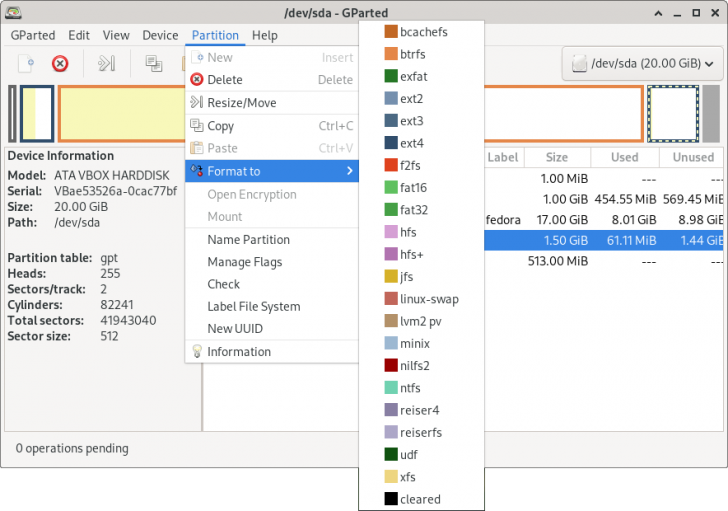This screenshot has height=511, width=728.
Task: Select hfs+ format option
Action: point(422,255)
